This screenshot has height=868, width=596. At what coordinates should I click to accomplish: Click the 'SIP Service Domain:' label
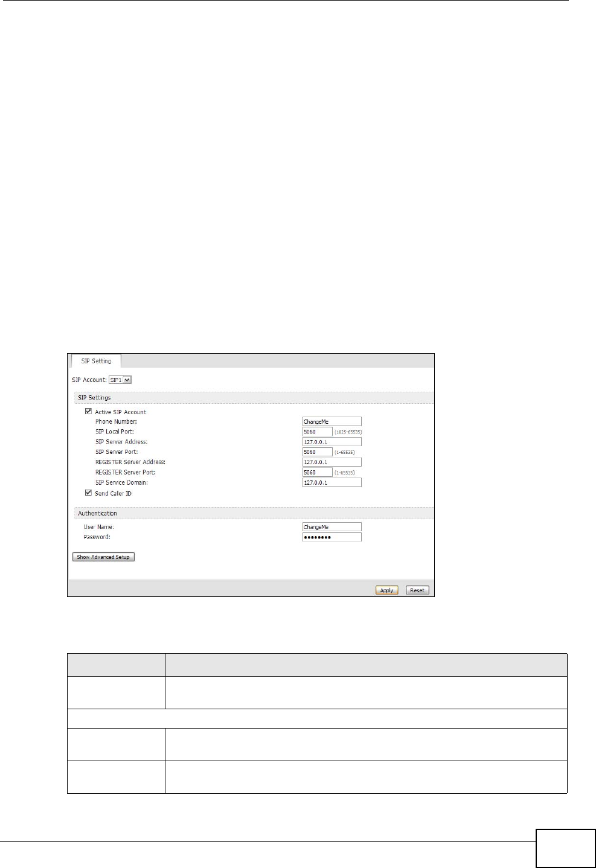tap(121, 482)
